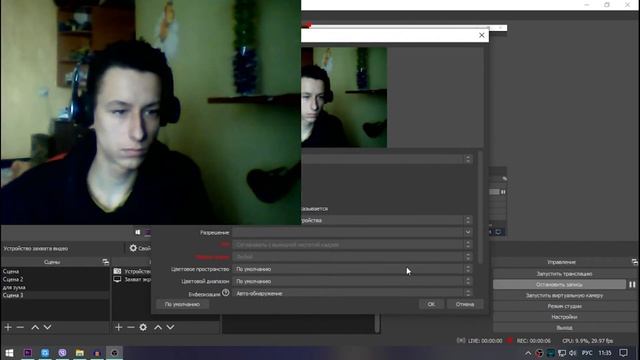Click the webcam preview in properties dialog
Viewport: 640px width, 360px height.
click(344, 97)
